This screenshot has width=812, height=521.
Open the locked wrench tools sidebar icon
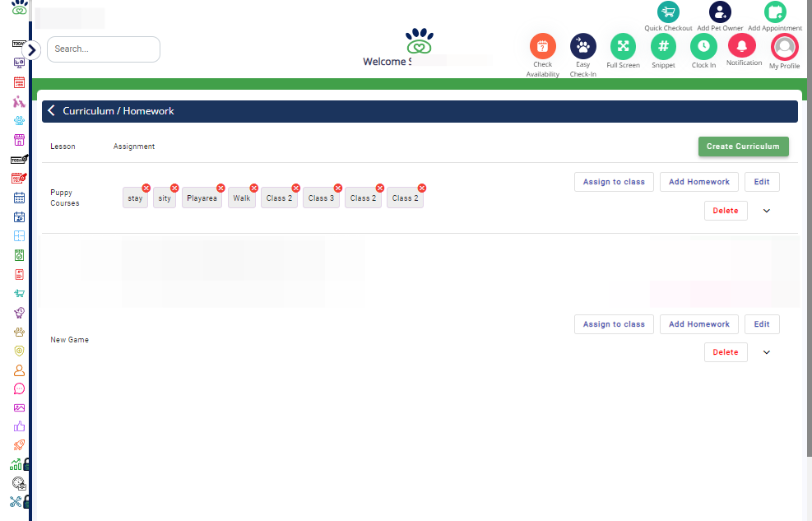pyautogui.click(x=19, y=501)
